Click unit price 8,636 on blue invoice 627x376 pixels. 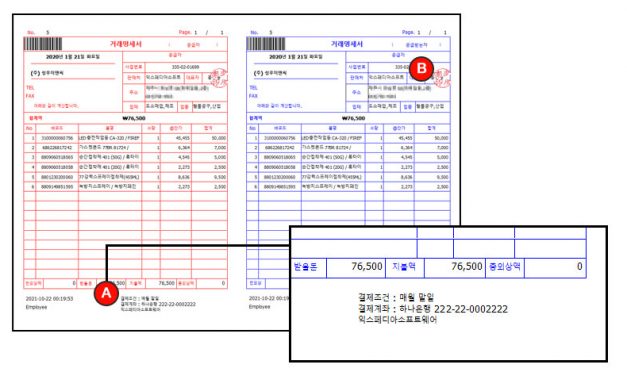tap(406, 177)
